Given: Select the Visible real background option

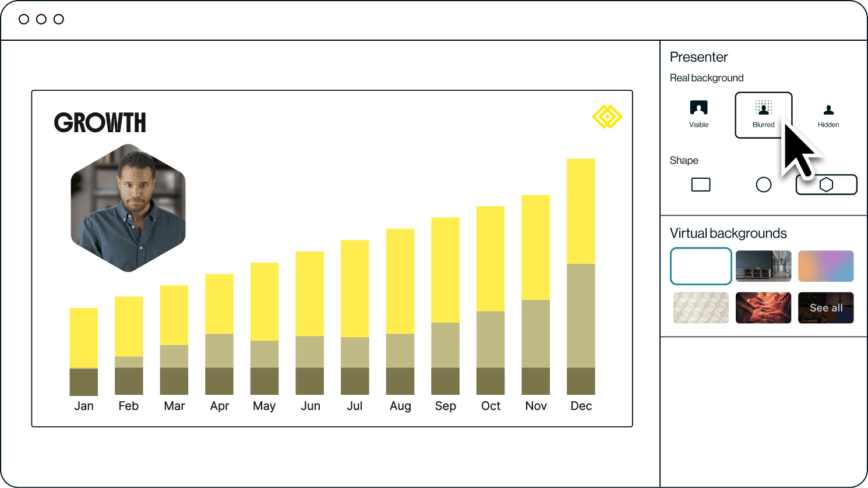Looking at the screenshot, I should click(698, 114).
